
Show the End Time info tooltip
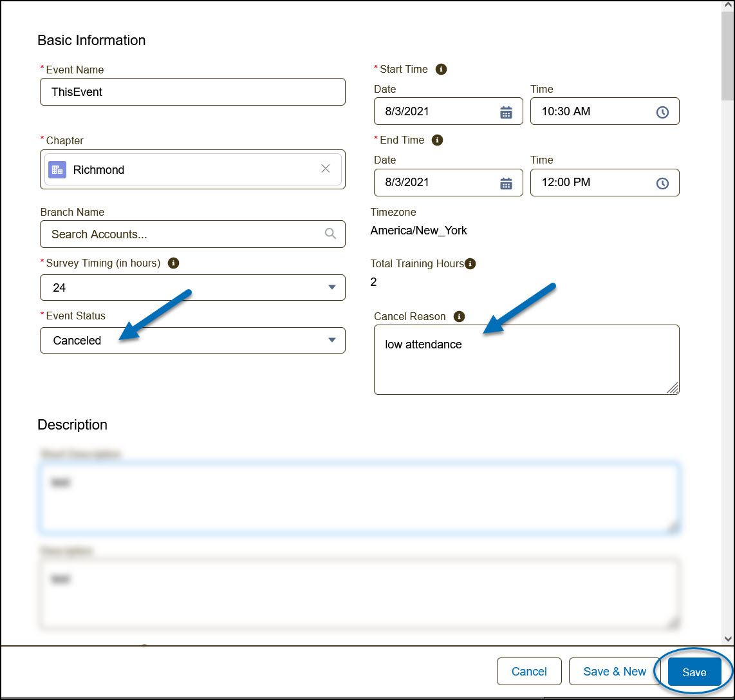437,140
